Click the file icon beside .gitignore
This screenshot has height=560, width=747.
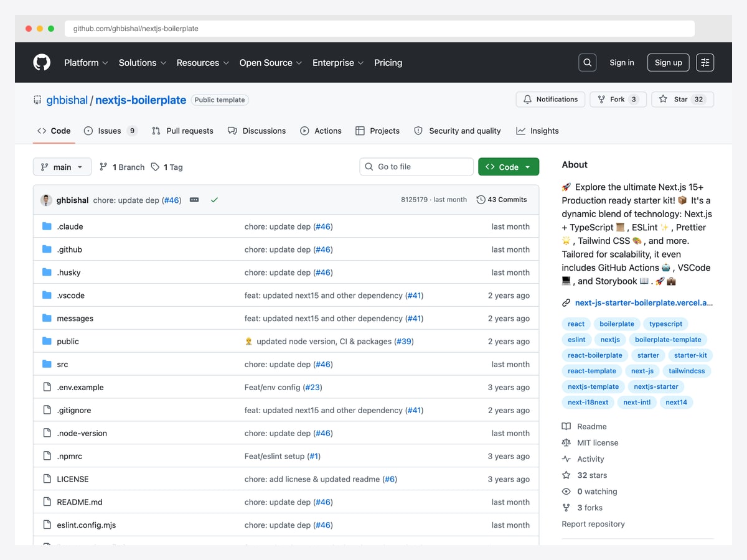point(47,410)
